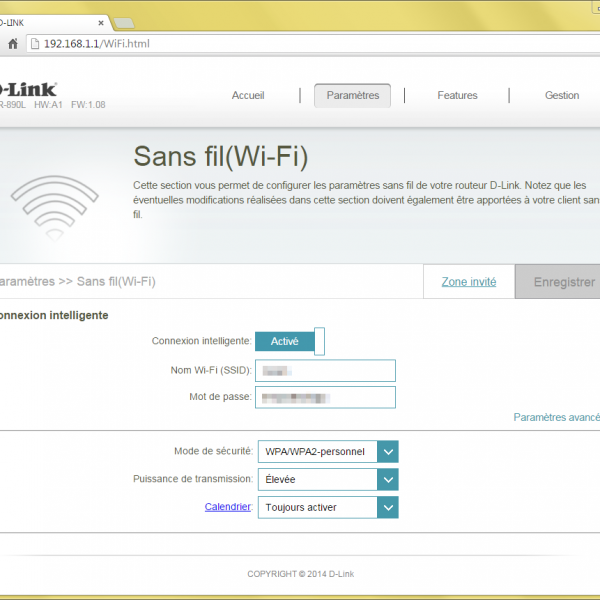
Task: Click the Nom Wi-Fi (SSID) field
Action: coord(325,371)
